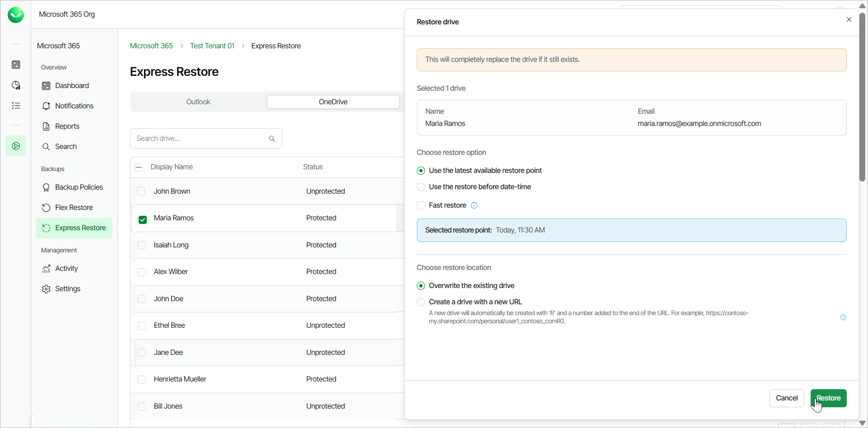Switch to the Outlook tab
Viewport: 868px width, 428px height.
198,102
